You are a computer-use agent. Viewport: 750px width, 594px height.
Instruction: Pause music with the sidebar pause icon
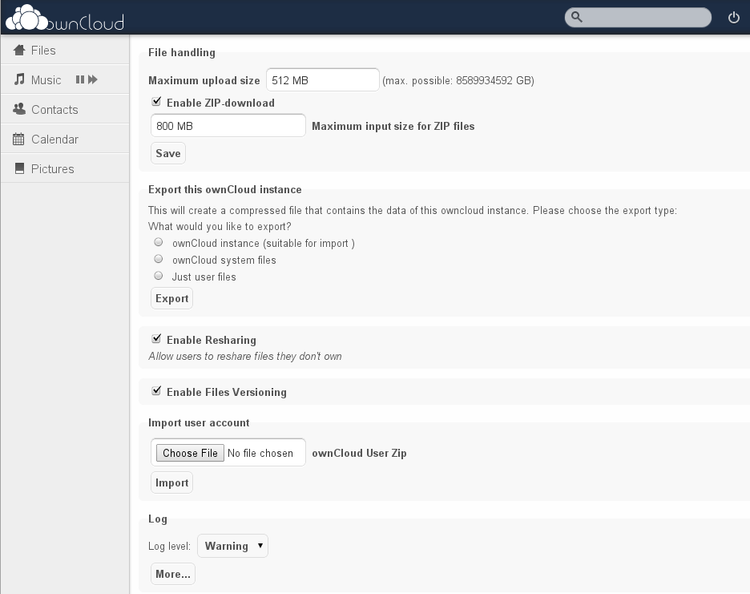(x=80, y=80)
